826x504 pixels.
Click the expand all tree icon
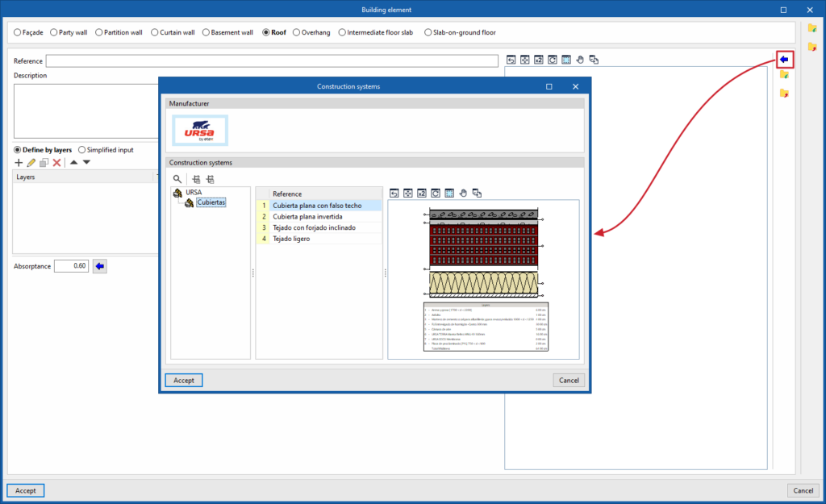click(196, 179)
